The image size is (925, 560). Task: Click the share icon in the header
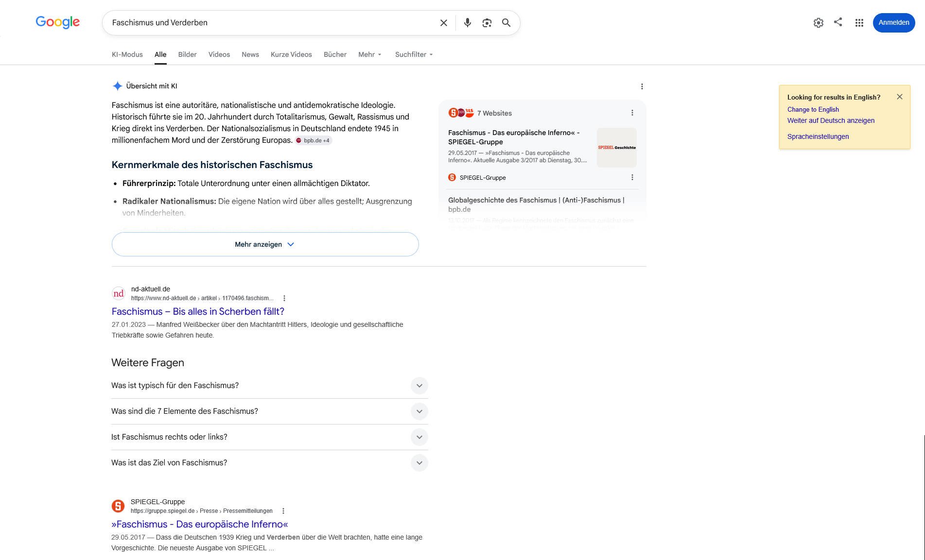[838, 22]
